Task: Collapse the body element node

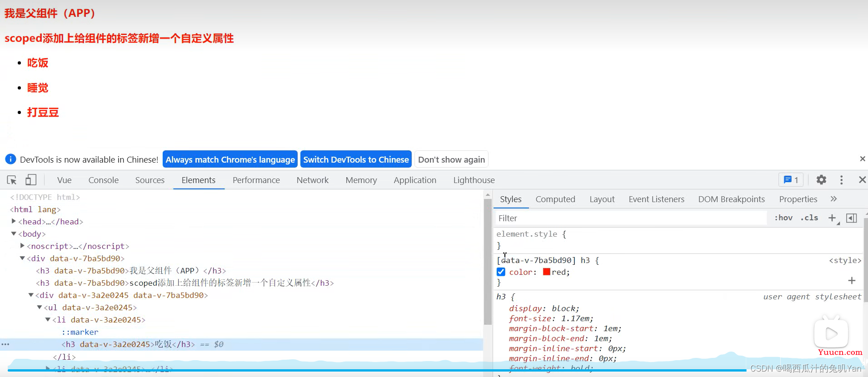Action: [14, 233]
